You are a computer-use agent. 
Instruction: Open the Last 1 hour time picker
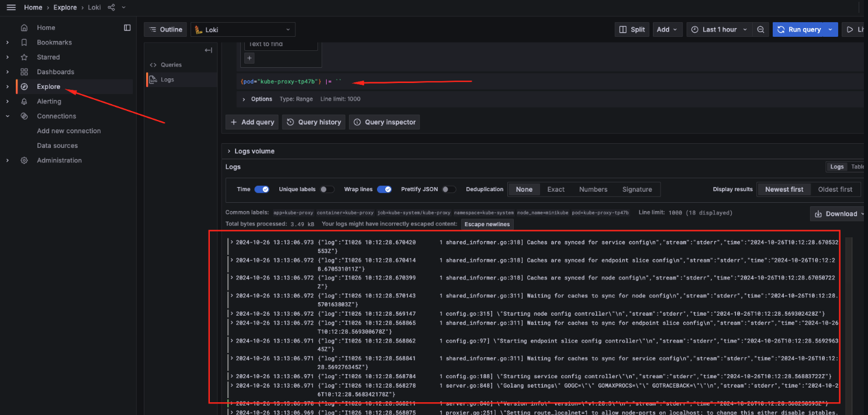[x=720, y=29]
